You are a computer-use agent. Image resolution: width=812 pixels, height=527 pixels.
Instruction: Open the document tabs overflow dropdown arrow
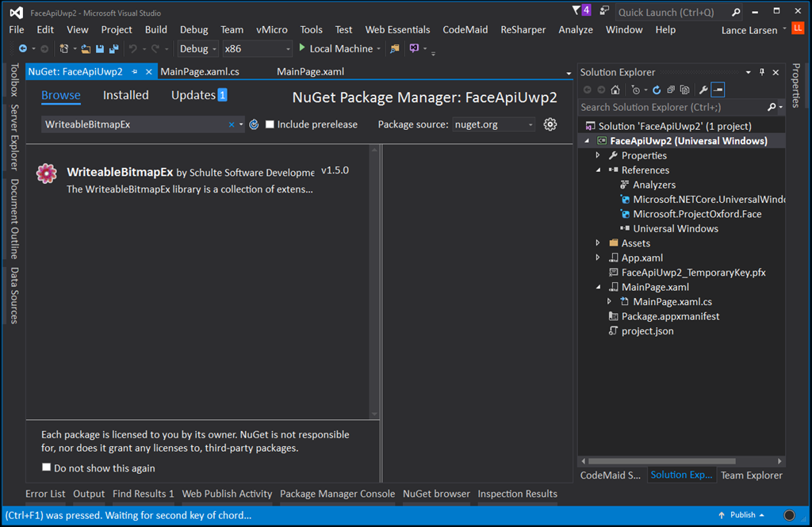coord(569,73)
